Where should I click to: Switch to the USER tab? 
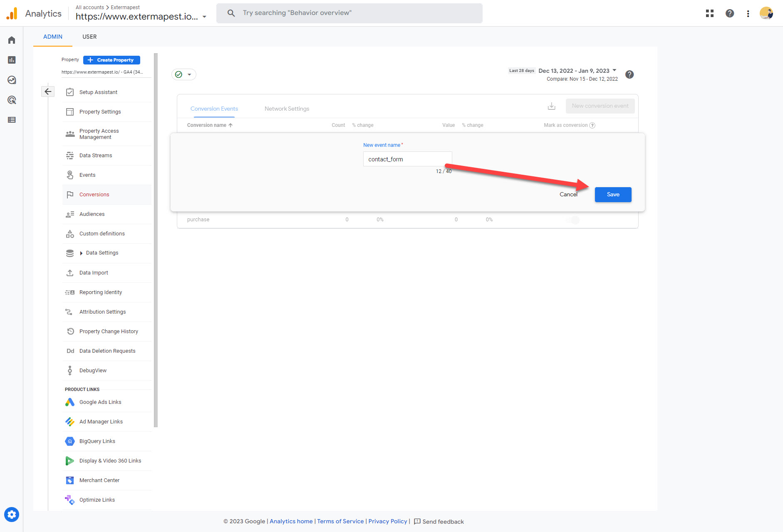[x=89, y=37]
